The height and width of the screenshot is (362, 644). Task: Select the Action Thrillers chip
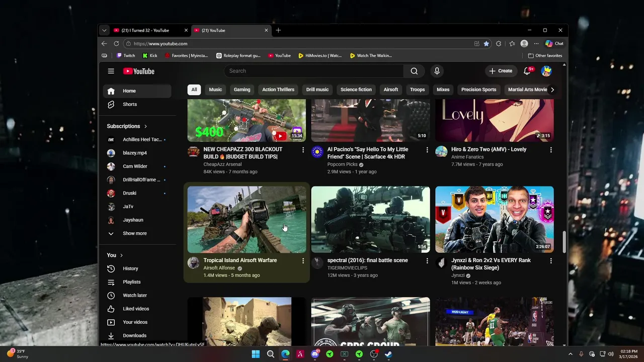tap(278, 89)
